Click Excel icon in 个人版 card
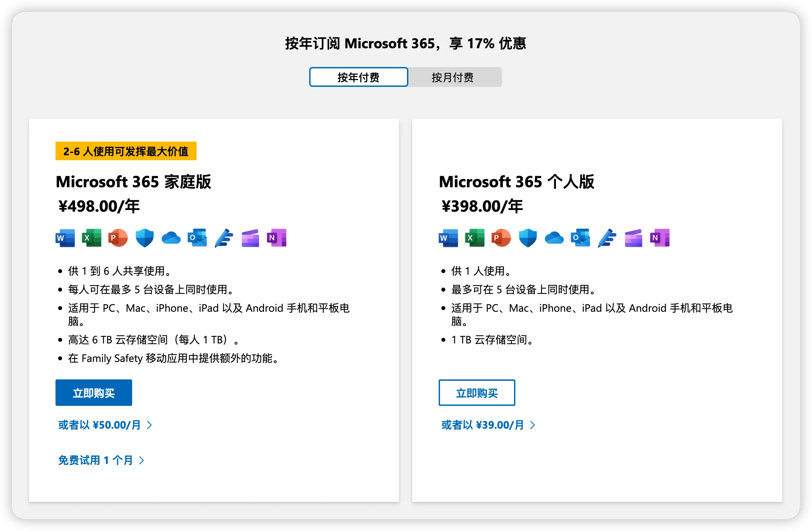Image resolution: width=812 pixels, height=531 pixels. click(x=475, y=238)
